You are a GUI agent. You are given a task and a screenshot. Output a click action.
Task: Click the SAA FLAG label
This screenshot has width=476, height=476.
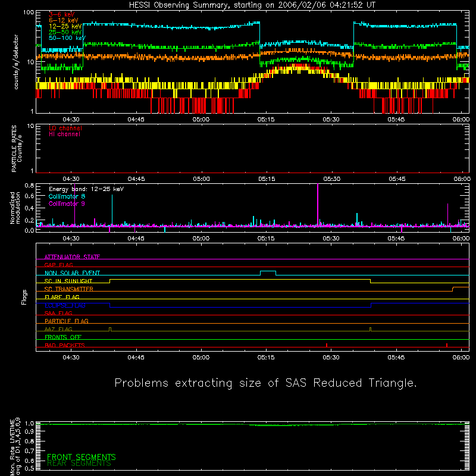pos(58,313)
